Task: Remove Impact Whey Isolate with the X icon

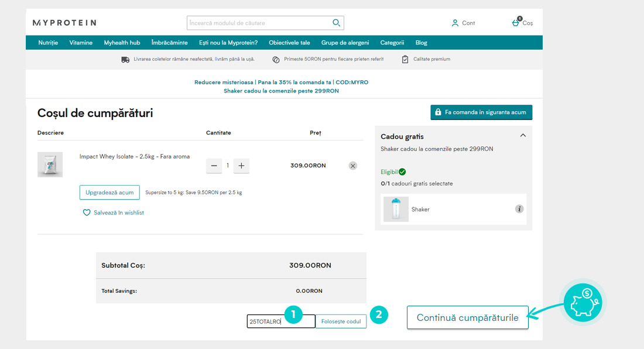Action: pos(353,166)
